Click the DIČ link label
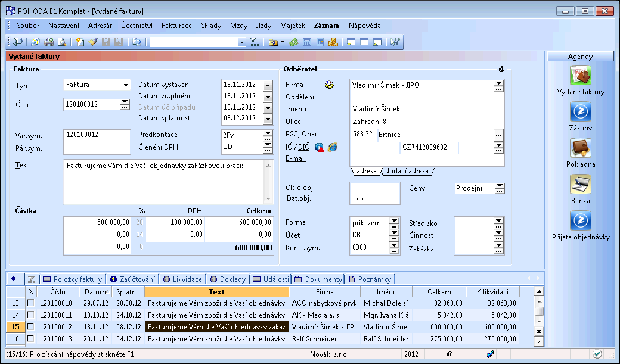This screenshot has height=364, width=620. click(303, 147)
